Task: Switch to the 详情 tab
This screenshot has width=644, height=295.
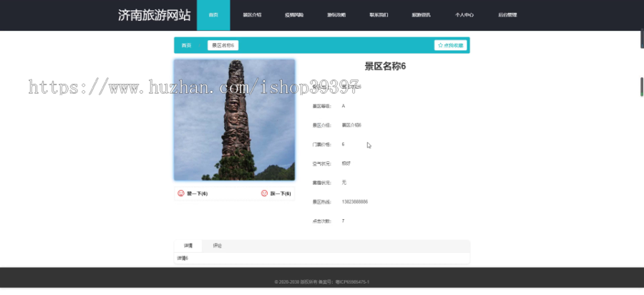Action: click(x=188, y=246)
